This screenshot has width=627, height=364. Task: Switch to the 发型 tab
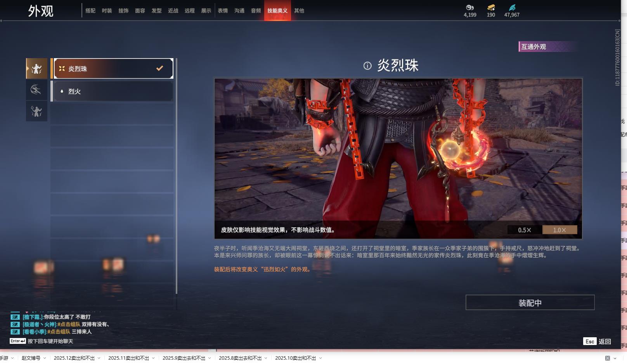coord(156,10)
